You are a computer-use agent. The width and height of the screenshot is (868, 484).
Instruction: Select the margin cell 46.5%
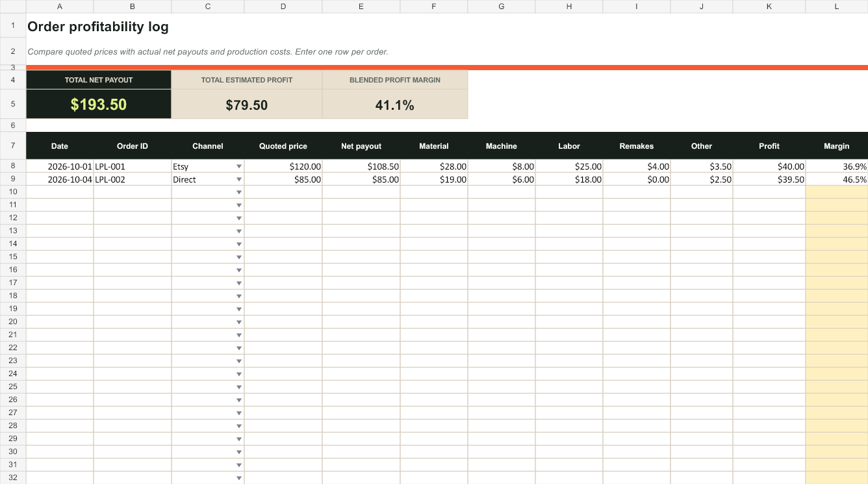click(837, 179)
